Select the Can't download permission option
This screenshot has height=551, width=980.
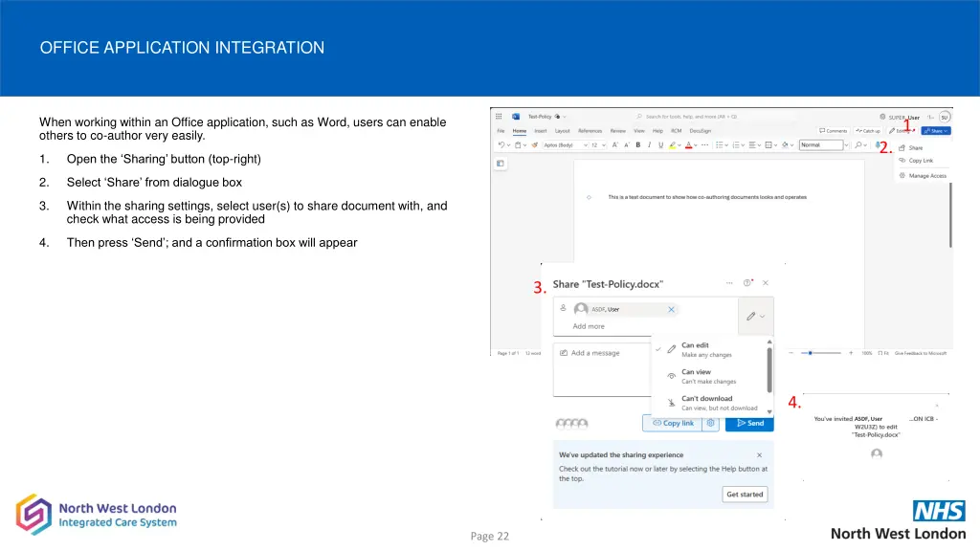(x=709, y=403)
